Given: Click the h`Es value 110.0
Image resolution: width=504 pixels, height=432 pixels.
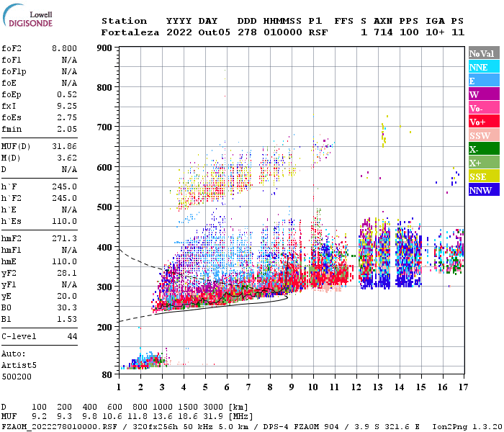Looking at the screenshot, I should [64, 221].
